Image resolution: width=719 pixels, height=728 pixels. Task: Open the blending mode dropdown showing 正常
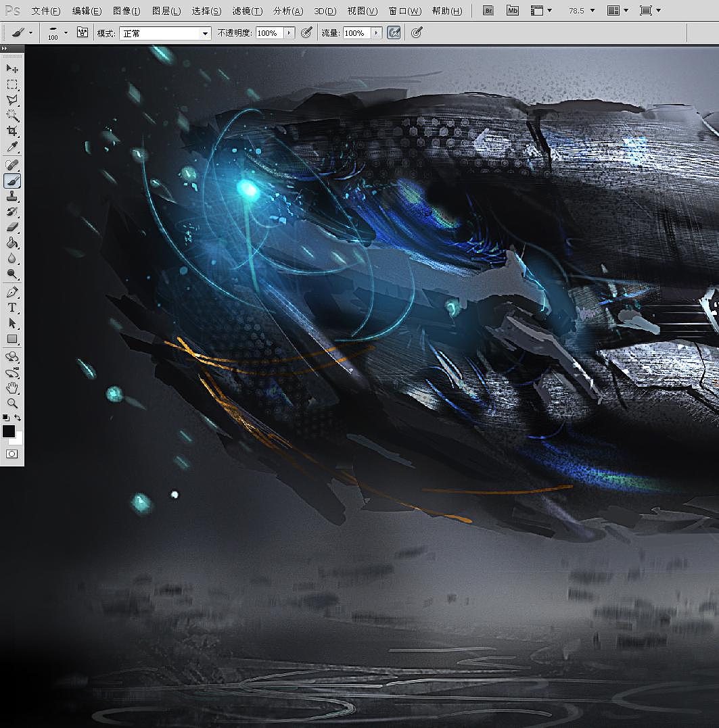pyautogui.click(x=165, y=33)
